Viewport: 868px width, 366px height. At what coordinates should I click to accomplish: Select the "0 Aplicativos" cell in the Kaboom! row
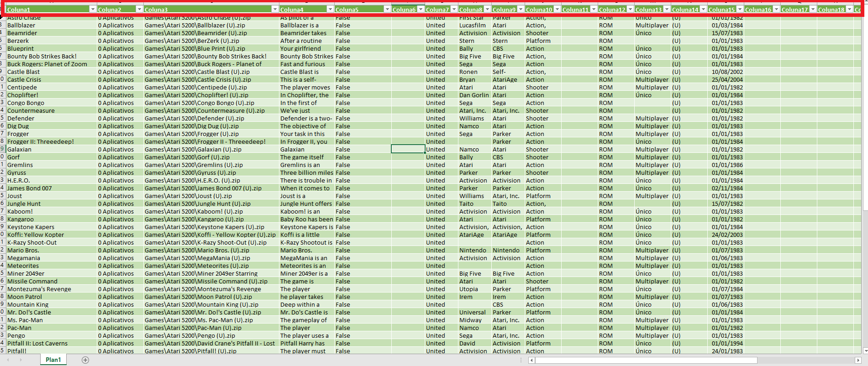(x=121, y=211)
